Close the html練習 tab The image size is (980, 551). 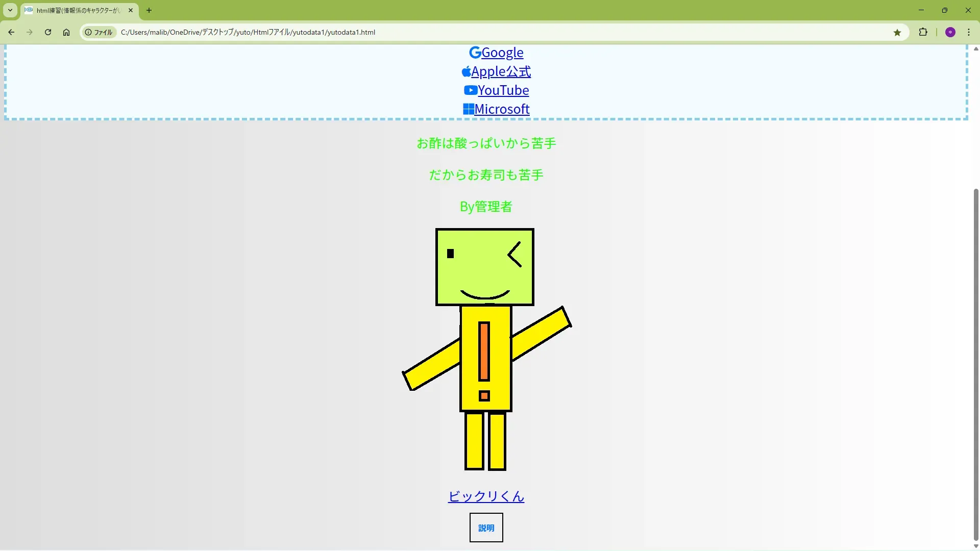pos(131,10)
